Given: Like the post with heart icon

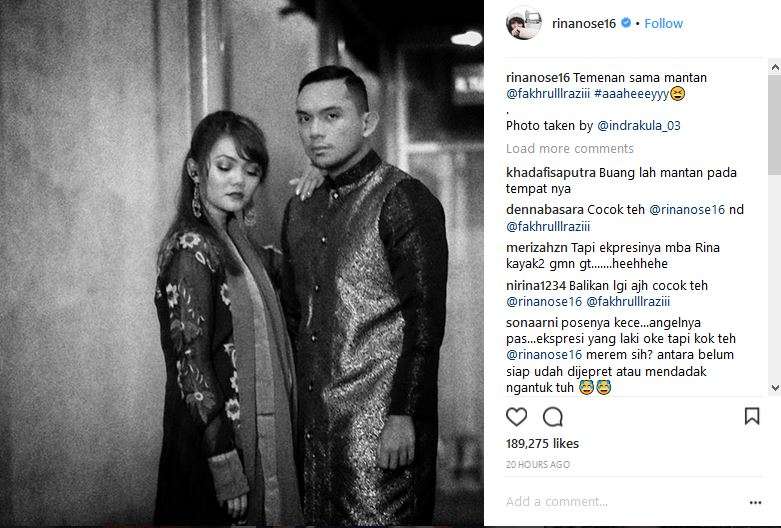Looking at the screenshot, I should tap(517, 416).
